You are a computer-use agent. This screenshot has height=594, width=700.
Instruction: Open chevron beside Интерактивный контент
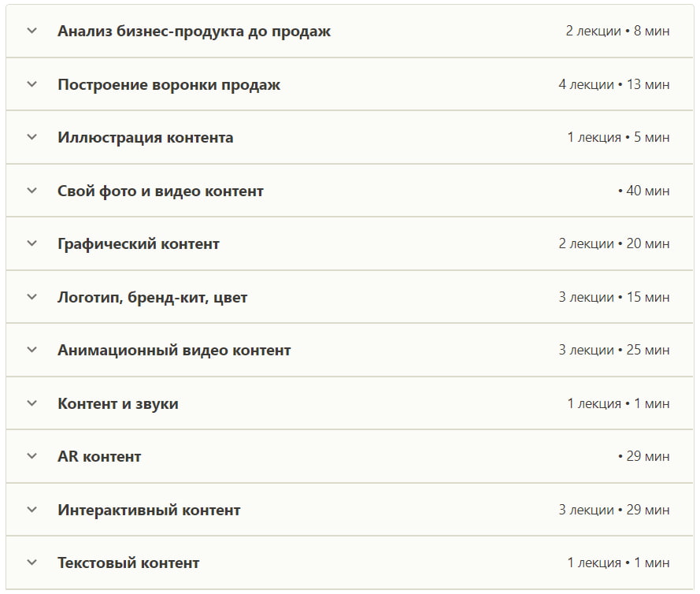[31, 510]
